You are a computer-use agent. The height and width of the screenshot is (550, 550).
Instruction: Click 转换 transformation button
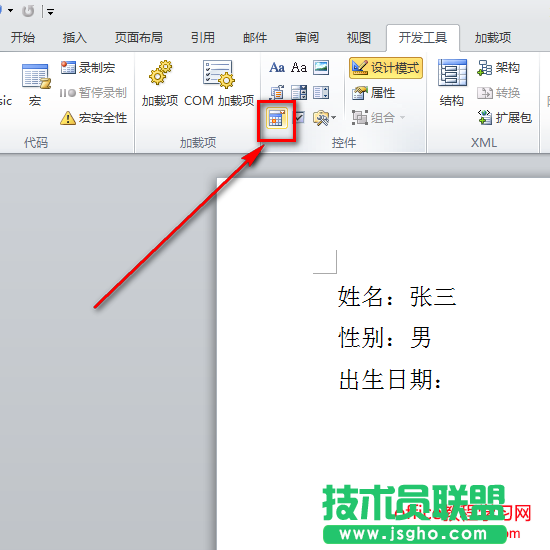pyautogui.click(x=498, y=93)
